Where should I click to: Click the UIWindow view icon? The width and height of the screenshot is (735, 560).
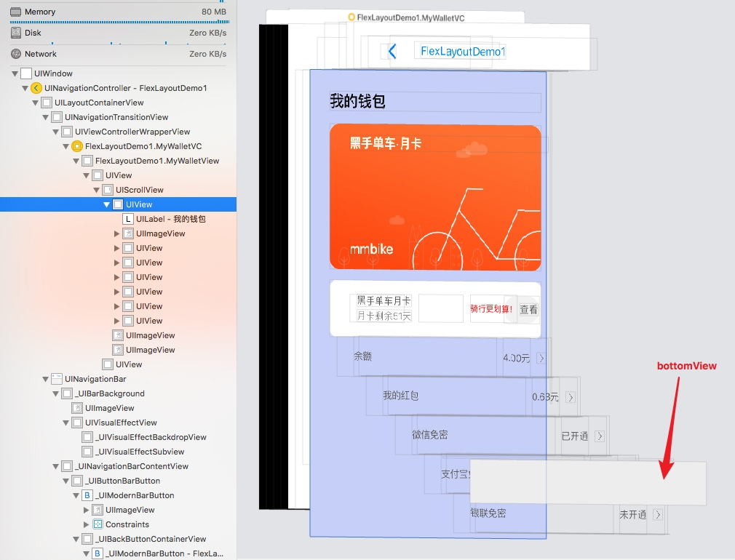(26, 73)
